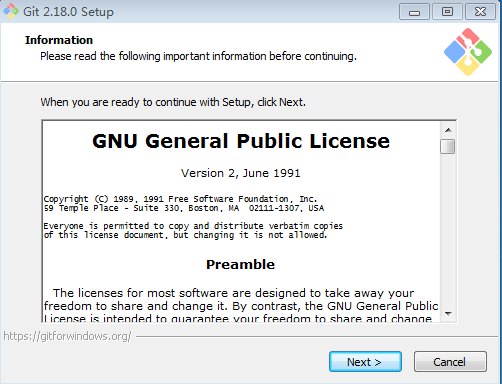Click the license scrollbar thumb

[x=448, y=146]
